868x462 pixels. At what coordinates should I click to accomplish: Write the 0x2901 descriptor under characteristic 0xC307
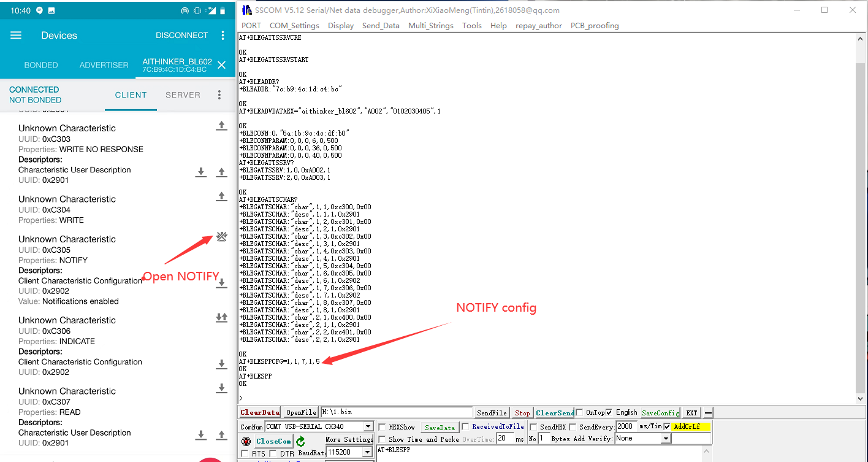click(222, 435)
